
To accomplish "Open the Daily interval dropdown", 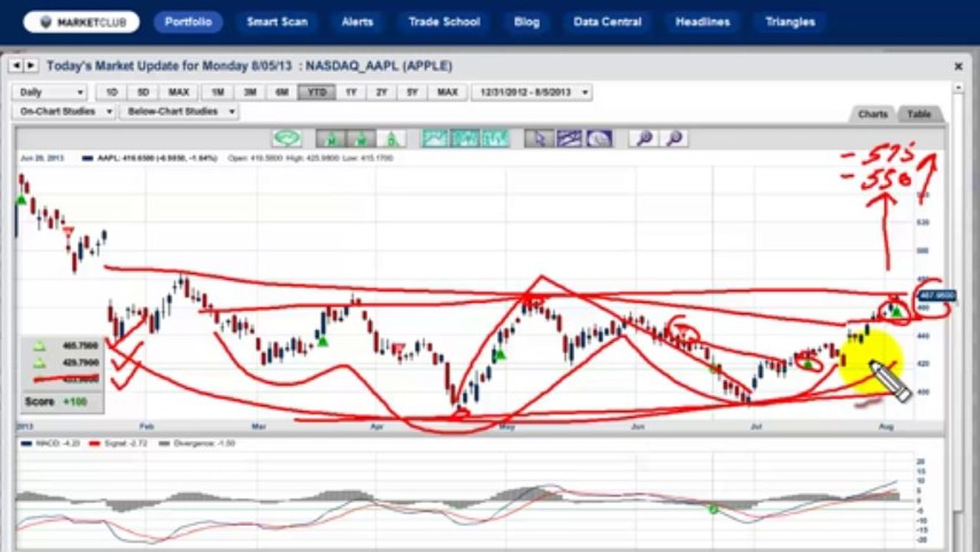I will pyautogui.click(x=49, y=92).
